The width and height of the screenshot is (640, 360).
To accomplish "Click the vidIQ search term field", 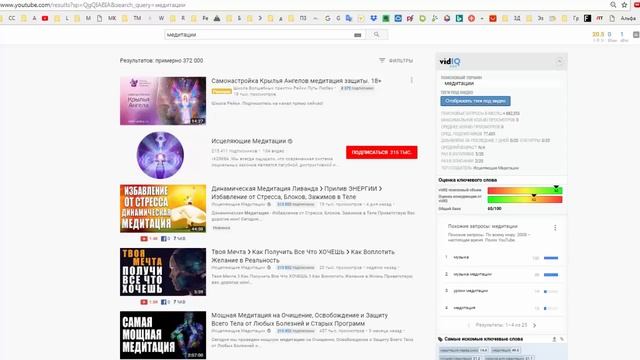I will [500, 83].
